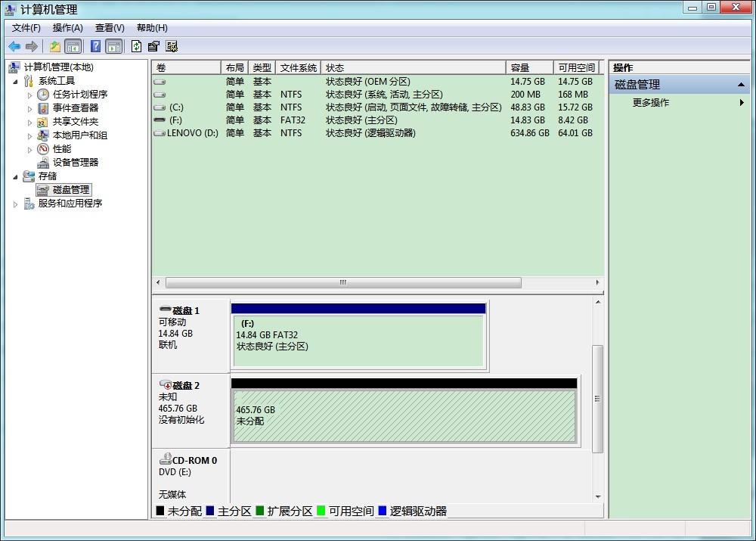
Task: Click the Back arrow toolbar icon
Action: 14,46
